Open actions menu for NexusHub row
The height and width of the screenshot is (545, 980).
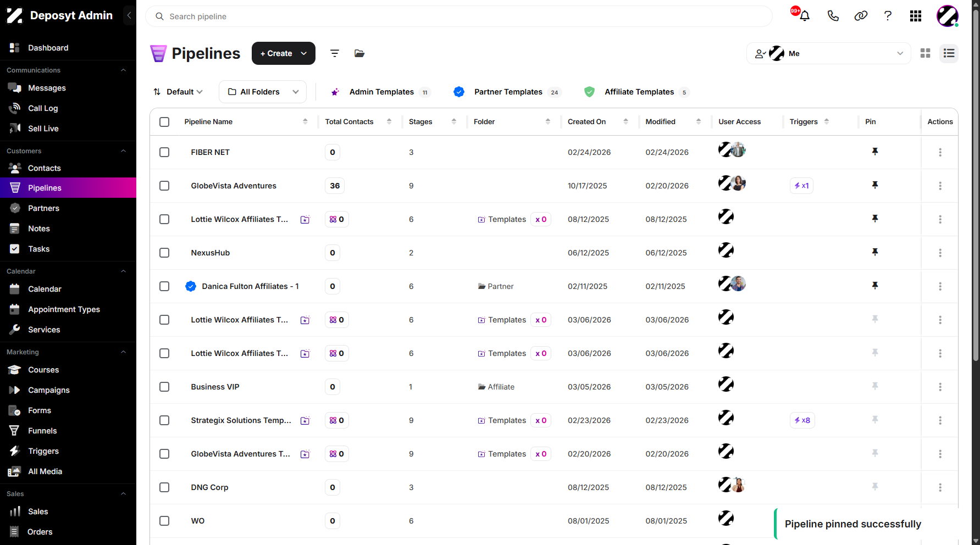940,253
